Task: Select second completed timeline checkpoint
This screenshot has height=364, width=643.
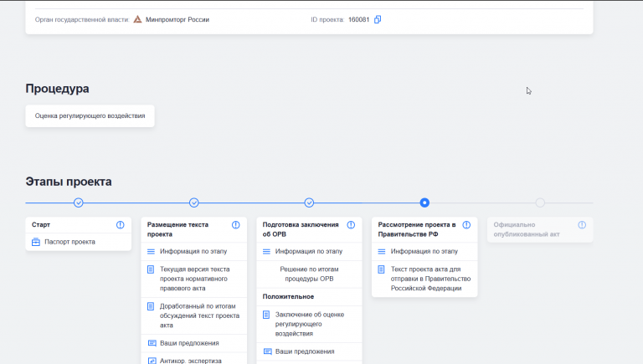Action: coord(194,203)
